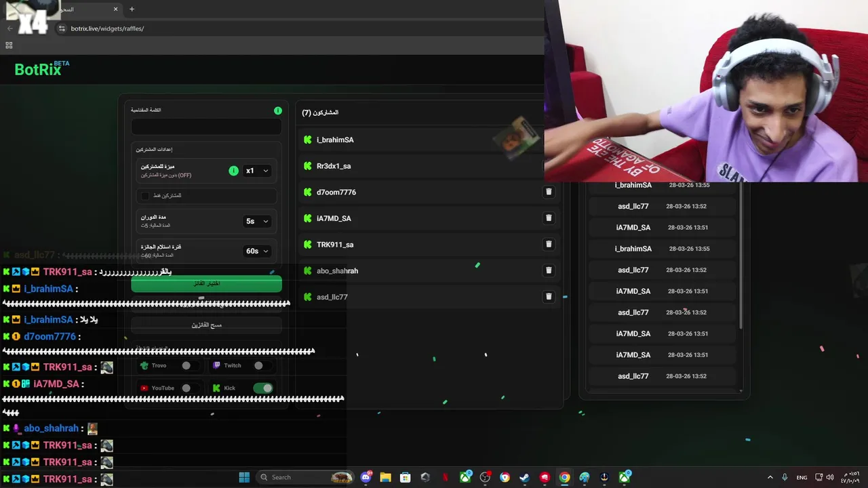Switch to Chrome in the taskbar
The image size is (868, 488).
pyautogui.click(x=564, y=477)
